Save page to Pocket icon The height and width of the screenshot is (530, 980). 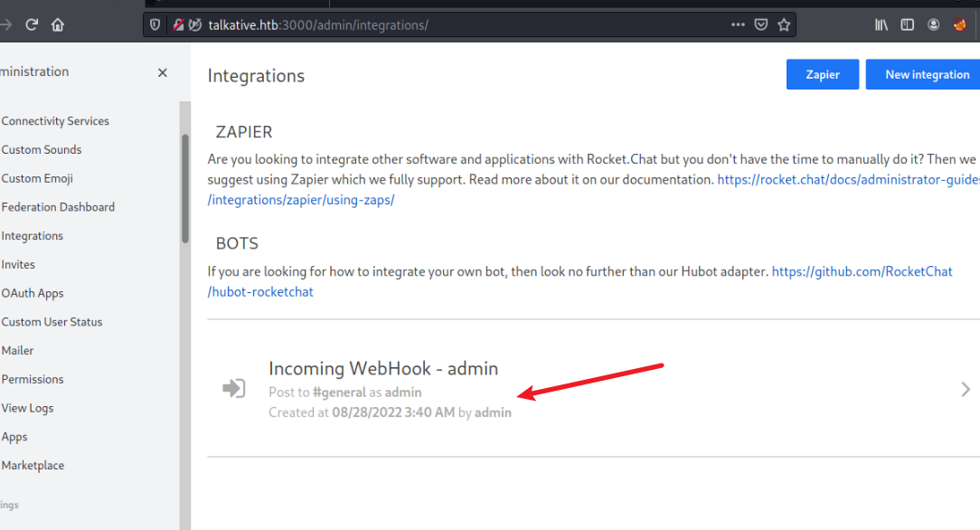coord(760,25)
